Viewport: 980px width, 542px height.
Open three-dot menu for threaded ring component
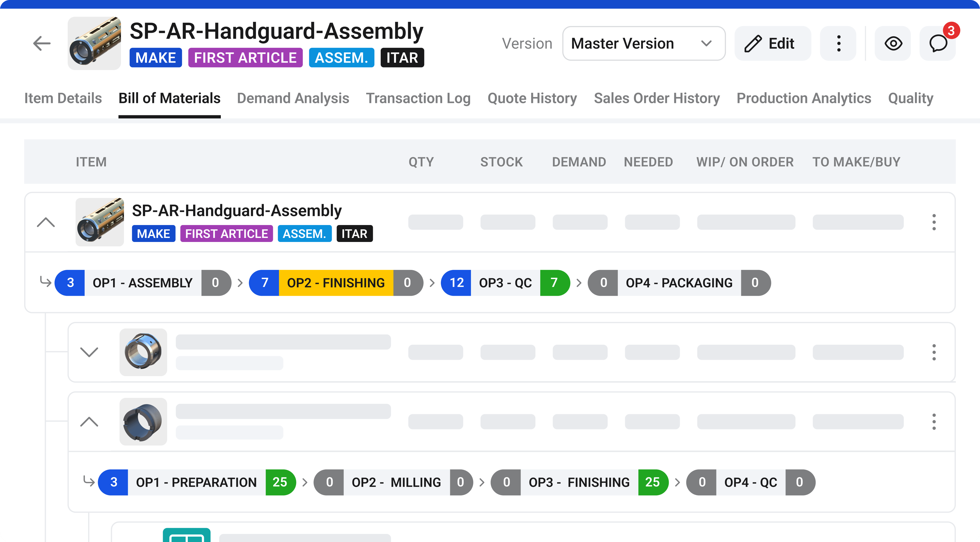coord(934,421)
